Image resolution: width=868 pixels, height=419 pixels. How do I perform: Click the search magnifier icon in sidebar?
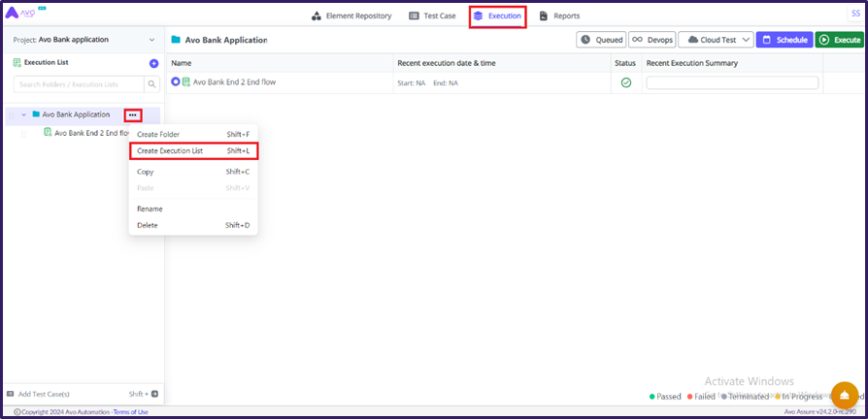tap(152, 85)
